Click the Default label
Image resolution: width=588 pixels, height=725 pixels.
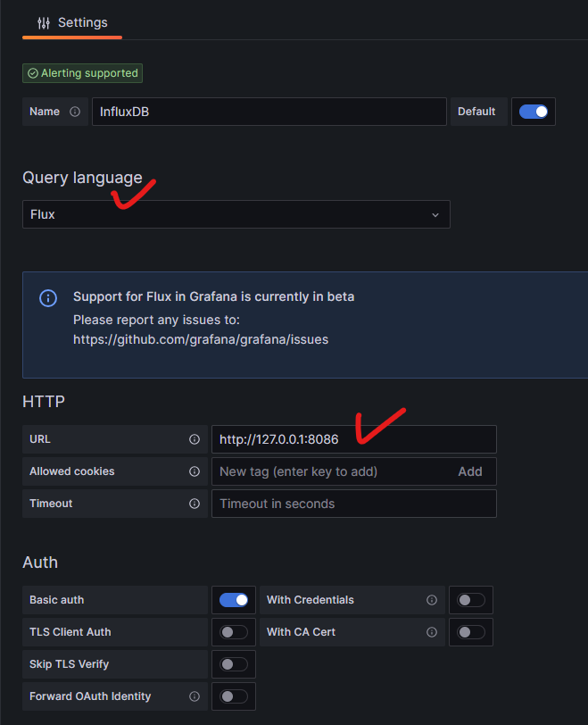tap(476, 112)
